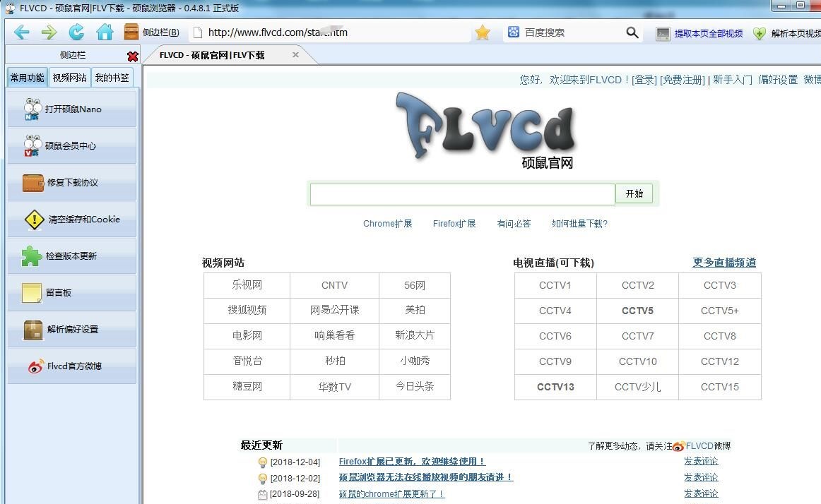The height and width of the screenshot is (504, 821).
Task: Switch to 常用功能 sidebar tab
Action: coord(28,78)
